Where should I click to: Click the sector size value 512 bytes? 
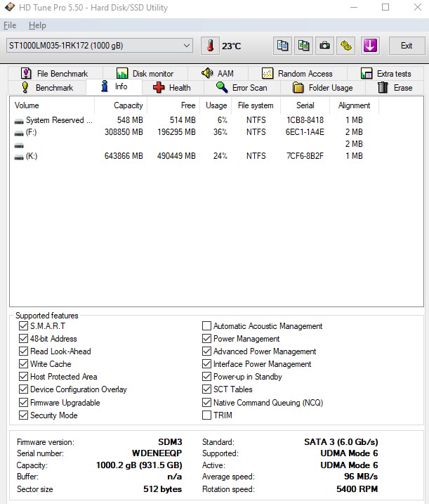click(162, 489)
